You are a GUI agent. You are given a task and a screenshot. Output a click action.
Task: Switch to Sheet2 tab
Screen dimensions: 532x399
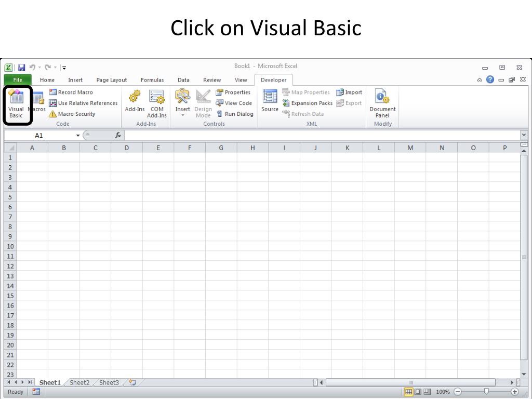point(79,383)
